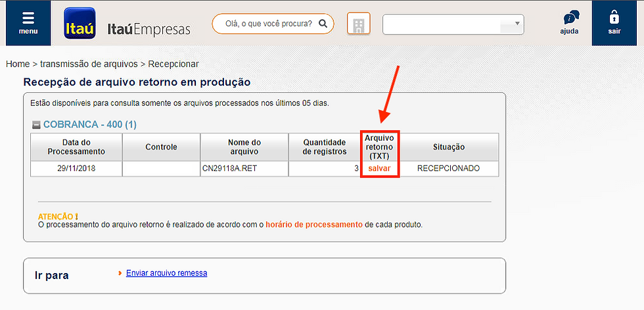
Task: Click the company building icon
Action: coord(359,24)
